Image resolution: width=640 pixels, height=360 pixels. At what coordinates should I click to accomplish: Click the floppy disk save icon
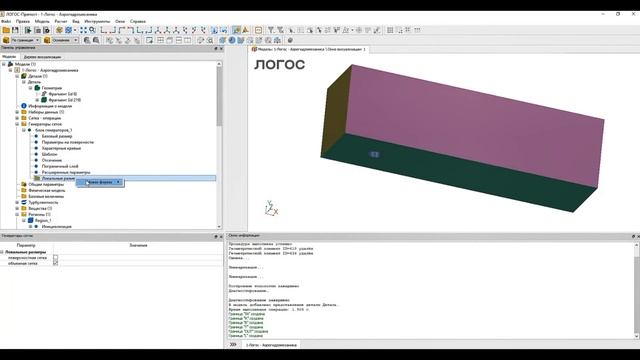(15, 30)
